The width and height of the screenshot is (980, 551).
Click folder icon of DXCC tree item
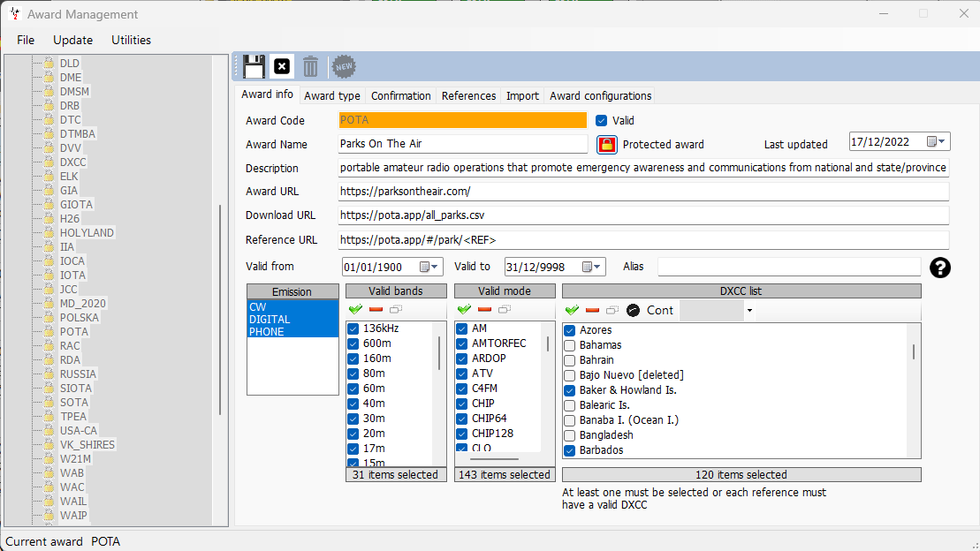(49, 162)
